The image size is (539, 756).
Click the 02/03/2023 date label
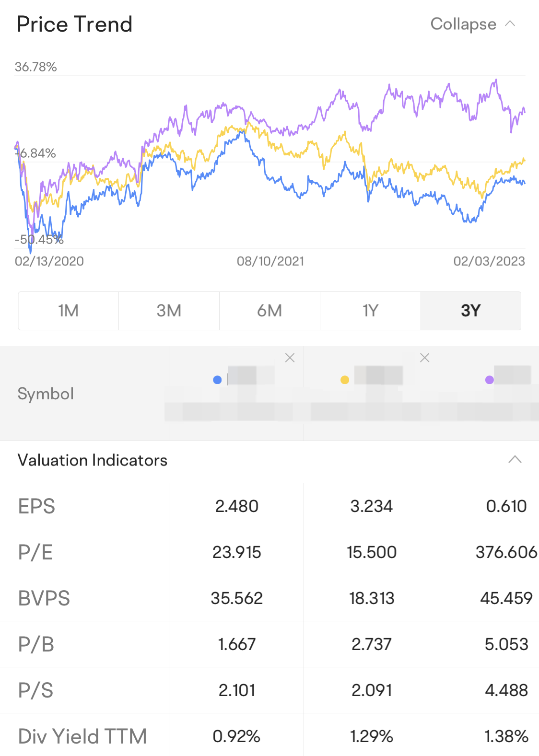[x=489, y=261]
